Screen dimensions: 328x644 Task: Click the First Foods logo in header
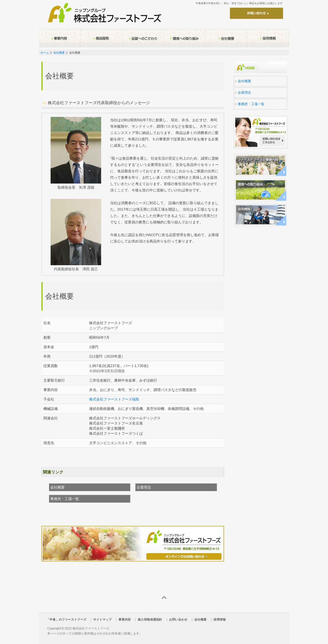tap(104, 13)
